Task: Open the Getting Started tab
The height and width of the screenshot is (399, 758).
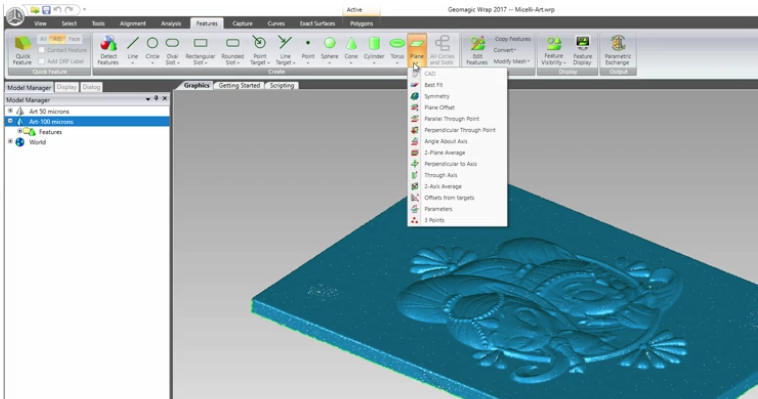Action: point(239,85)
